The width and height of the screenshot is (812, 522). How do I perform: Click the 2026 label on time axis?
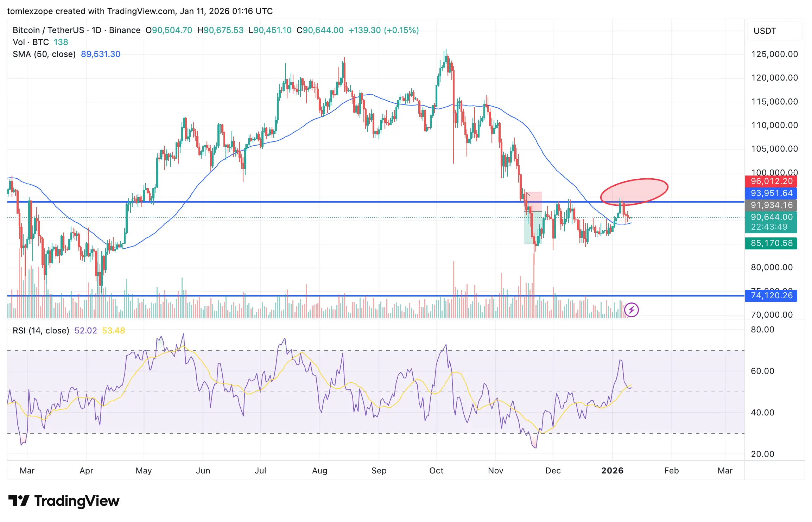tap(612, 471)
